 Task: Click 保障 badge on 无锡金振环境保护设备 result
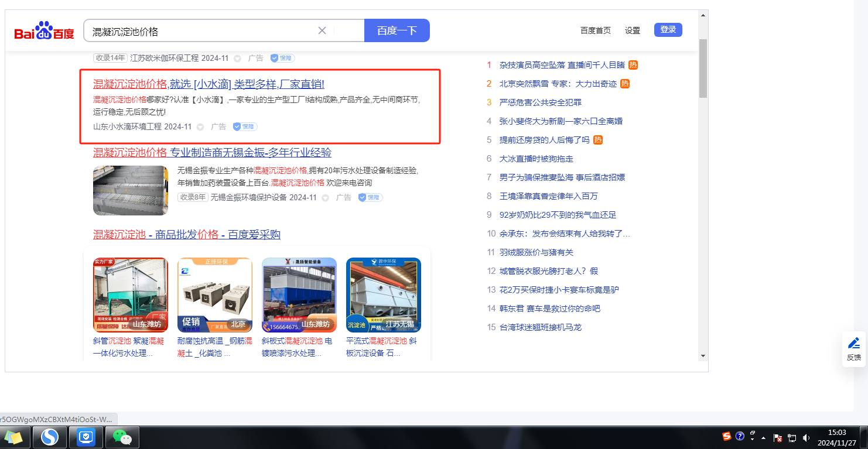pos(370,197)
